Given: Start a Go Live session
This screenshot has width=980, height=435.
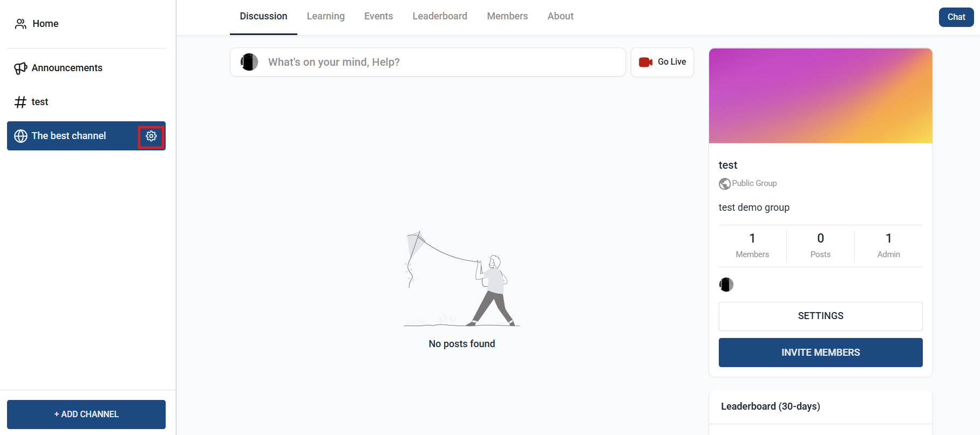Looking at the screenshot, I should point(662,62).
